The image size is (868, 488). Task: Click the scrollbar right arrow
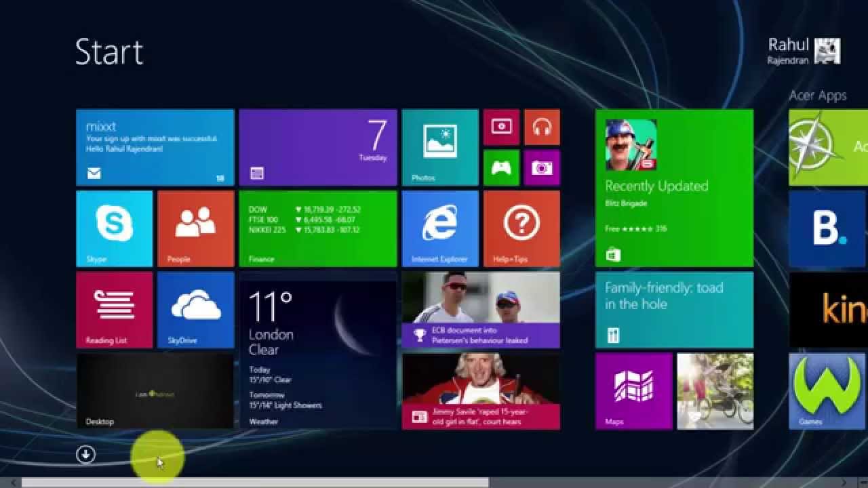(844, 483)
